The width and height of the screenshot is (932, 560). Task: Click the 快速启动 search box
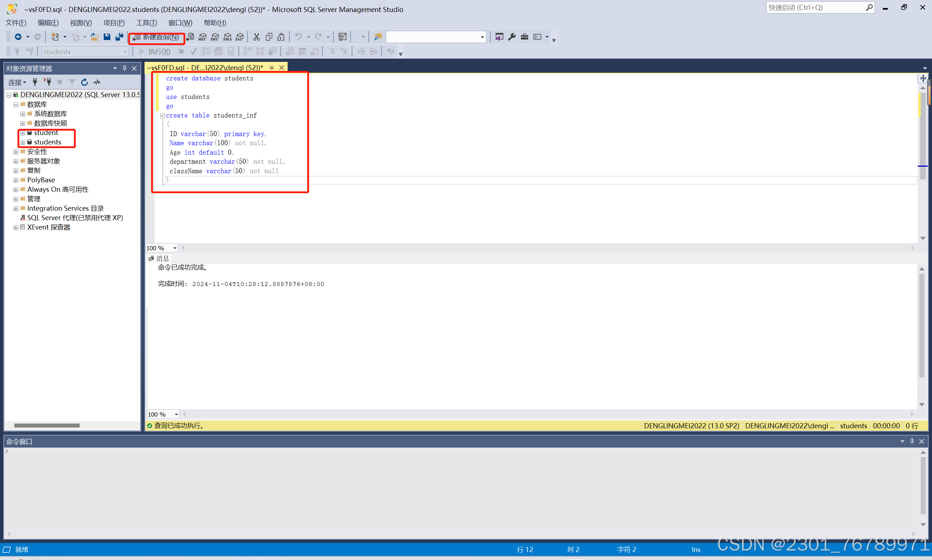815,8
